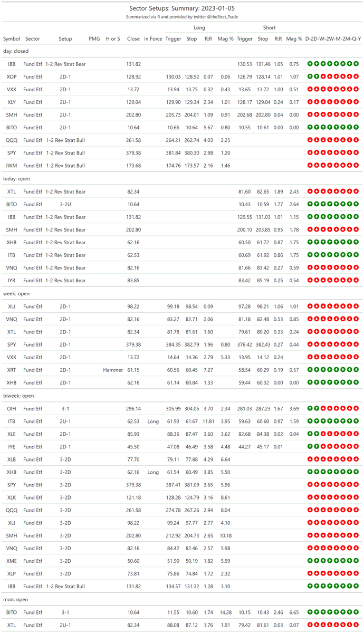Click the @theStrat_Trade attribution subtitle
The image size is (364, 633).
[182, 17]
